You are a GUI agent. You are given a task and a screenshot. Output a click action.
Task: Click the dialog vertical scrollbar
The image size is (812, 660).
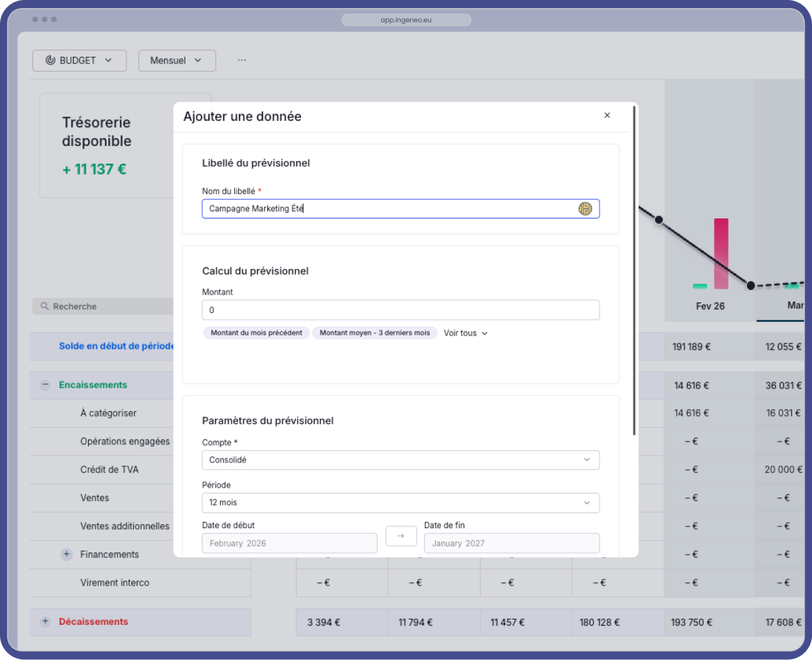click(x=634, y=269)
